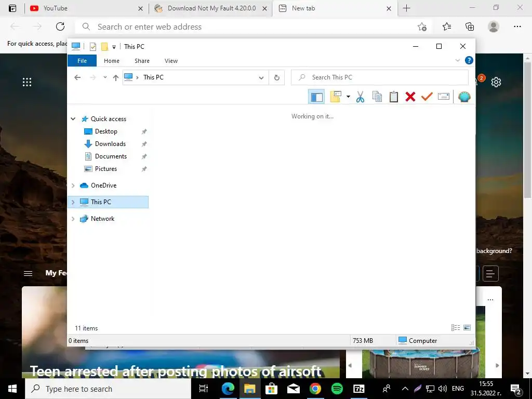
Task: Open the apps grid on new tab page
Action: pos(27,82)
